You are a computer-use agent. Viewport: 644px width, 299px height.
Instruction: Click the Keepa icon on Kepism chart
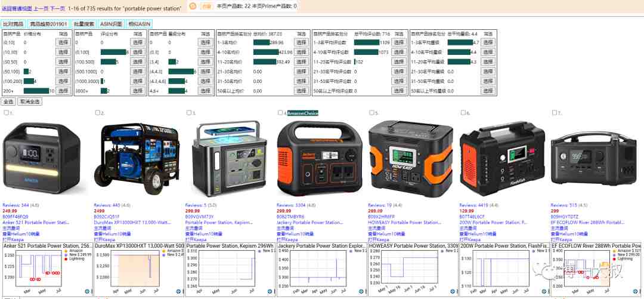point(270,291)
